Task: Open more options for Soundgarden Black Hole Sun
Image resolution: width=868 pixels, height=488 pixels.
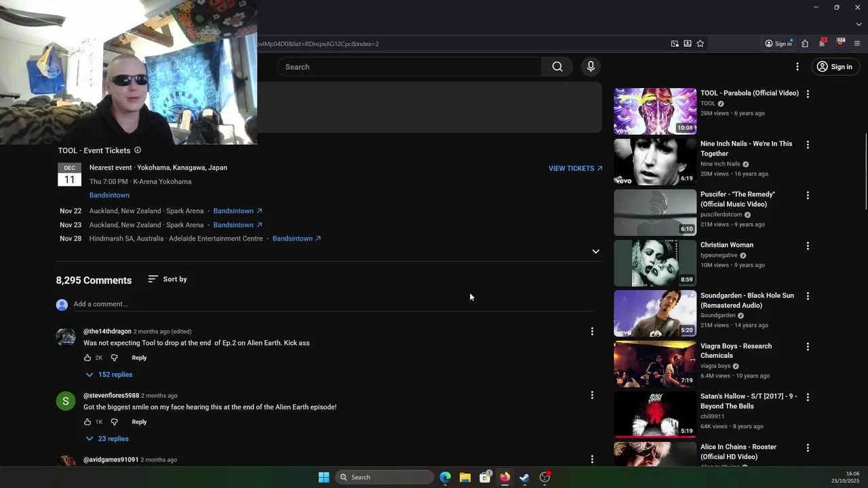Action: click(808, 297)
